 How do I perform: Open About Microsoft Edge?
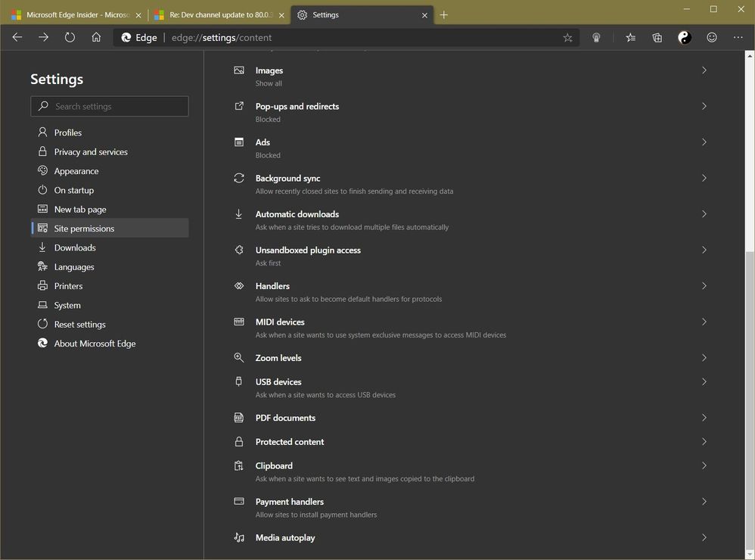pyautogui.click(x=110, y=344)
